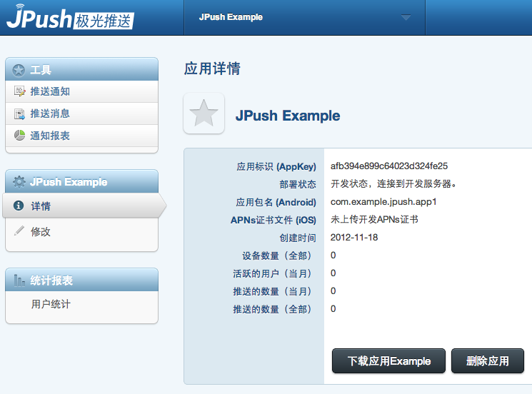Click the 未上传开发APNs证书 text
The width and height of the screenshot is (532, 394).
[x=374, y=220]
